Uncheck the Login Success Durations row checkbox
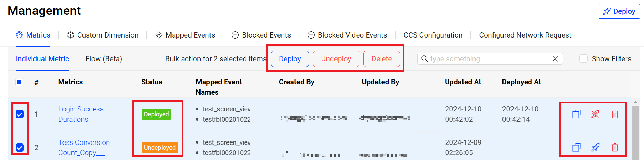This screenshot has width=644, height=160. point(20,114)
